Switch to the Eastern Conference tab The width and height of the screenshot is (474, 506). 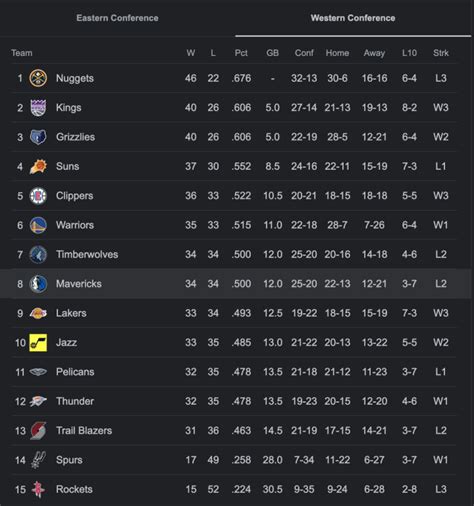[x=117, y=18]
